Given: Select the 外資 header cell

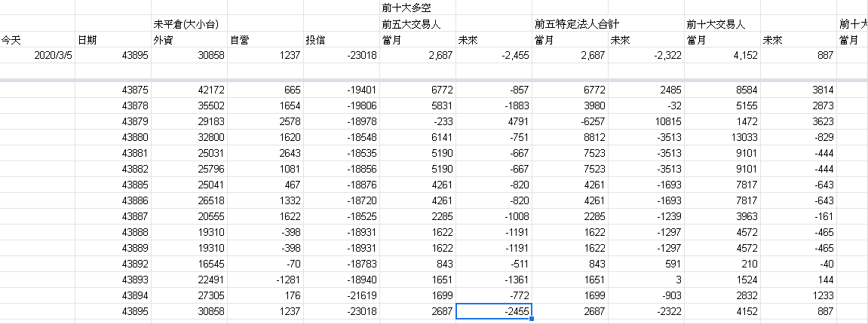Looking at the screenshot, I should point(189,40).
